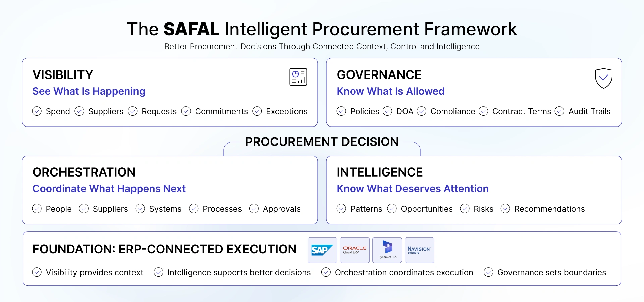This screenshot has height=302, width=644.
Task: Click the check icon next to People
Action: pyautogui.click(x=37, y=209)
